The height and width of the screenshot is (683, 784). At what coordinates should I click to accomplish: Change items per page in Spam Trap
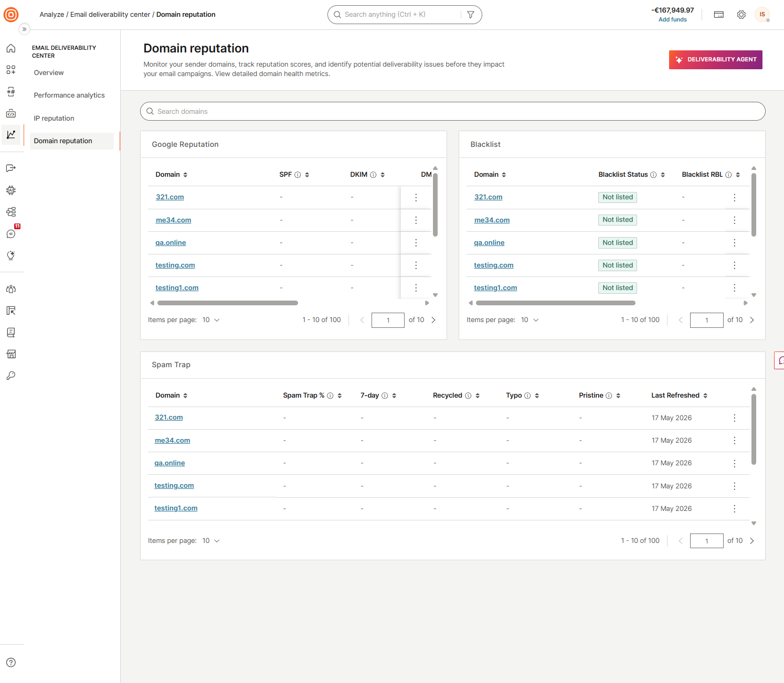tap(211, 541)
